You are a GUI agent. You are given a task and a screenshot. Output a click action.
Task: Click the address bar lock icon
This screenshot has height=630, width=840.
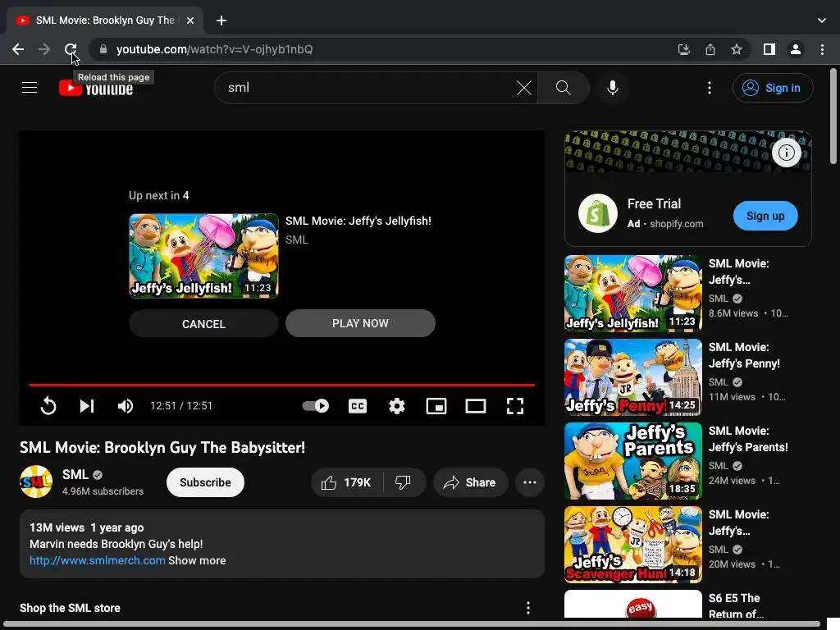(x=103, y=49)
